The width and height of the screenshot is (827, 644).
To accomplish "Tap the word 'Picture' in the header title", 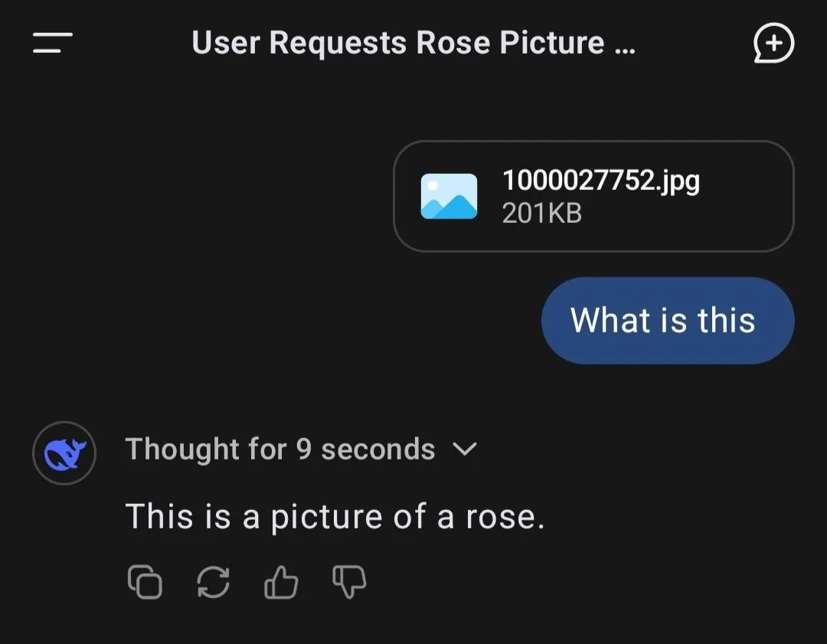I will coord(551,42).
